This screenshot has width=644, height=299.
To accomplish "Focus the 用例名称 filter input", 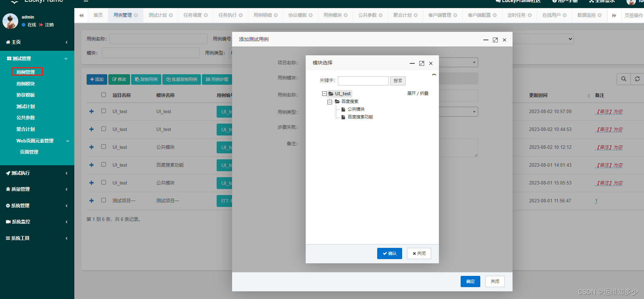I will (158, 39).
